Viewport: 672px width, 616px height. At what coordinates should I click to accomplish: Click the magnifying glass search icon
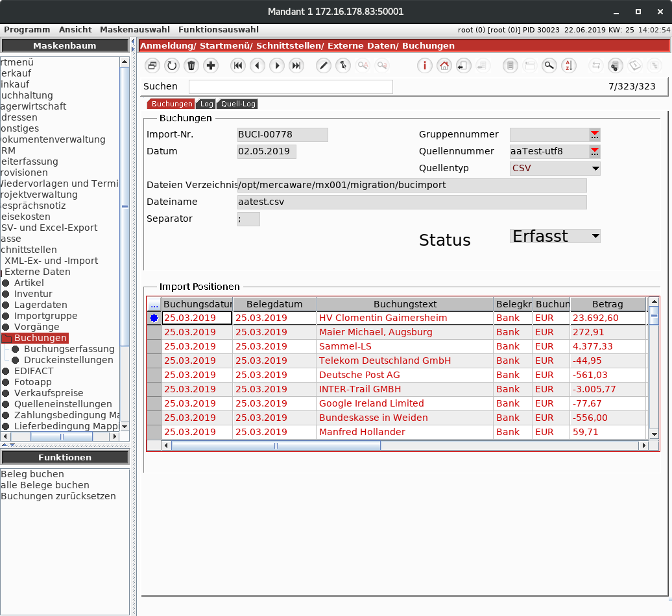549,65
